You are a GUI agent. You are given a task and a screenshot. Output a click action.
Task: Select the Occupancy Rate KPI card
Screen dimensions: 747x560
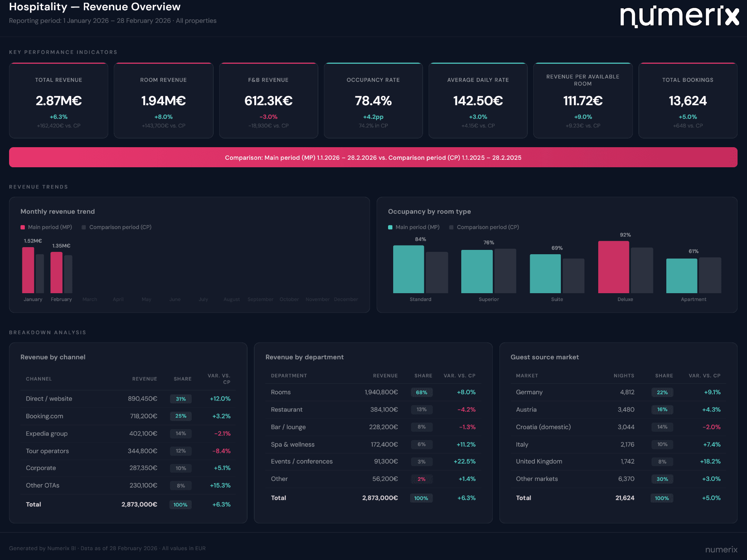coord(373,100)
